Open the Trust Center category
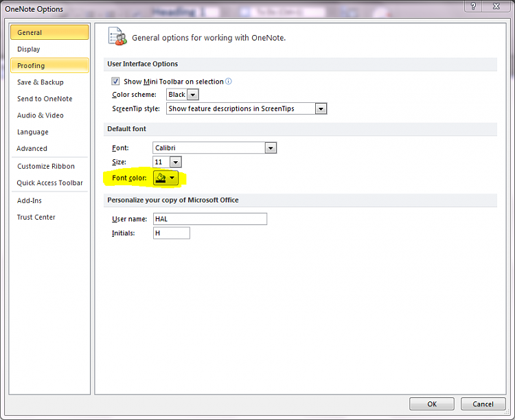The image size is (515, 420). (49, 217)
